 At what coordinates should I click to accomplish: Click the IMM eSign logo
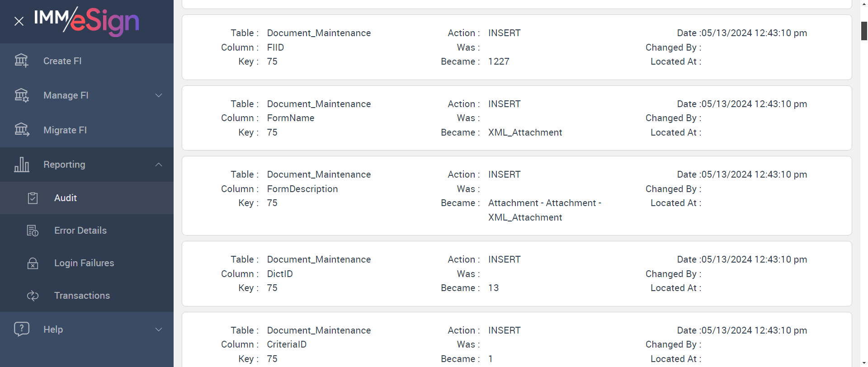pos(87,21)
